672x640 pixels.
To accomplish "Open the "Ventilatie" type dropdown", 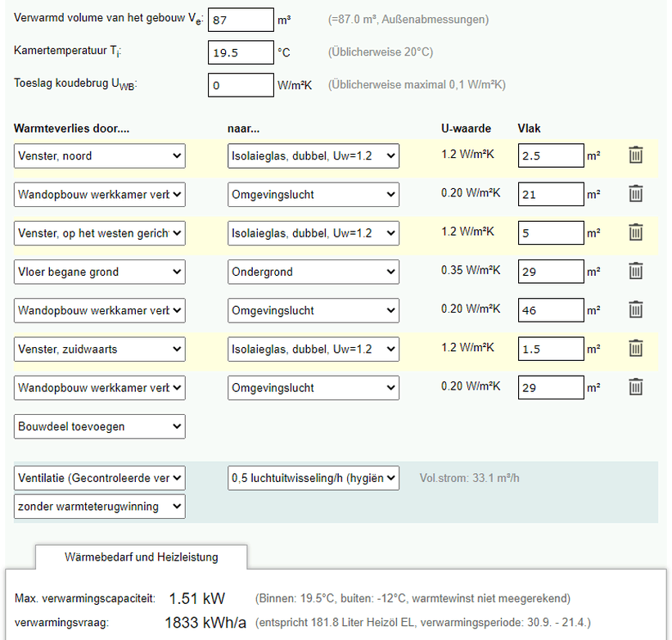I will pyautogui.click(x=99, y=478).
